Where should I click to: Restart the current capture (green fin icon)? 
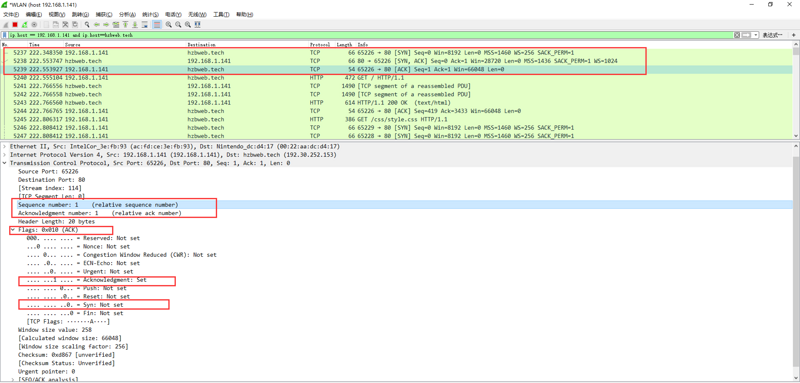[x=24, y=25]
